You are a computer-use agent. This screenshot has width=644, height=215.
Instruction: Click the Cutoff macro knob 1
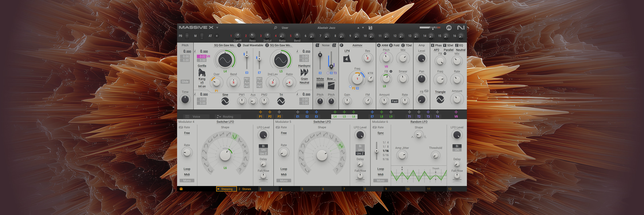pyautogui.click(x=237, y=36)
